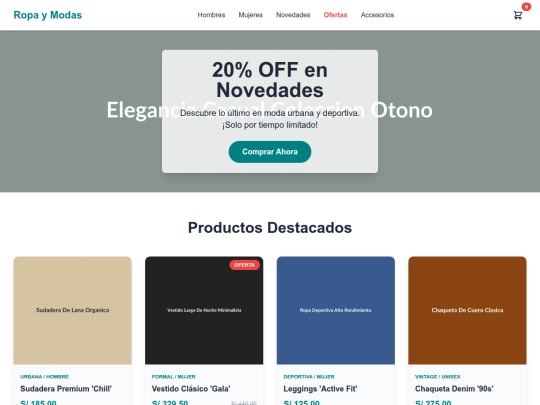Open Vestido Clásico 'Gala' product title
This screenshot has height=405, width=540.
click(191, 389)
